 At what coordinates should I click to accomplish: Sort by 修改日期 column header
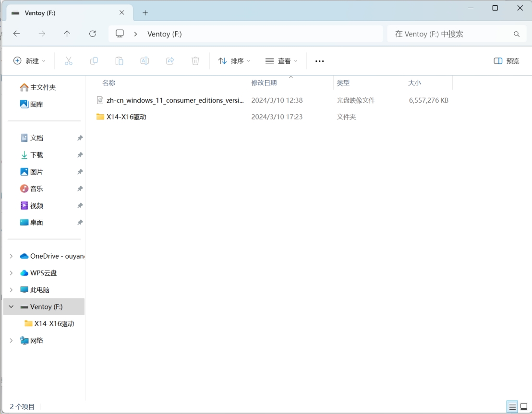(264, 83)
